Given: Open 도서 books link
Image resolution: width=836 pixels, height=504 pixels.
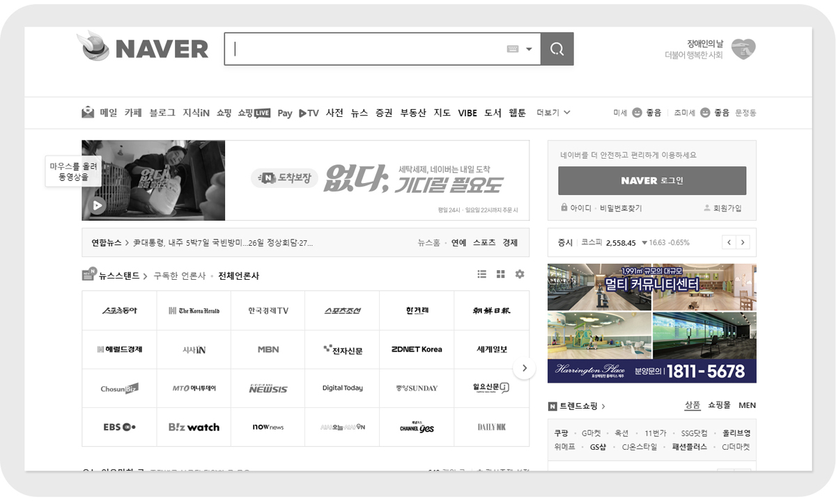Looking at the screenshot, I should click(493, 113).
